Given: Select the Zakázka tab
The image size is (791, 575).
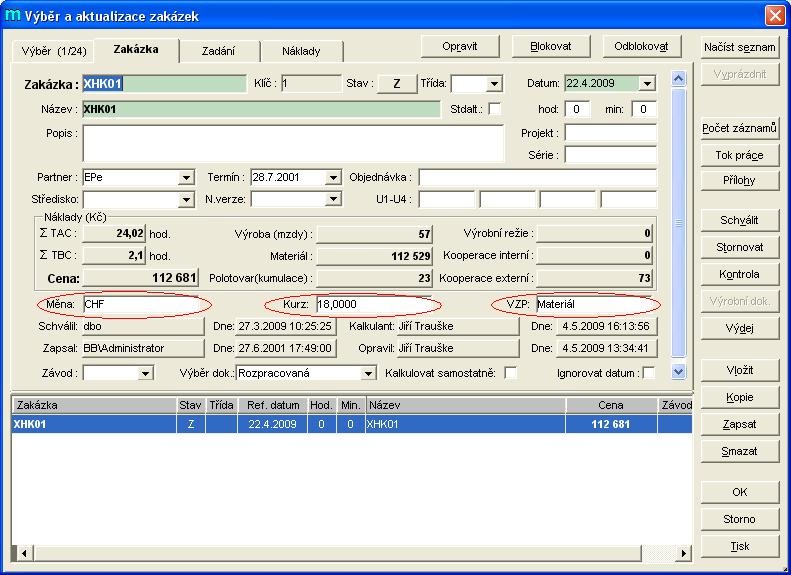Looking at the screenshot, I should (136, 49).
